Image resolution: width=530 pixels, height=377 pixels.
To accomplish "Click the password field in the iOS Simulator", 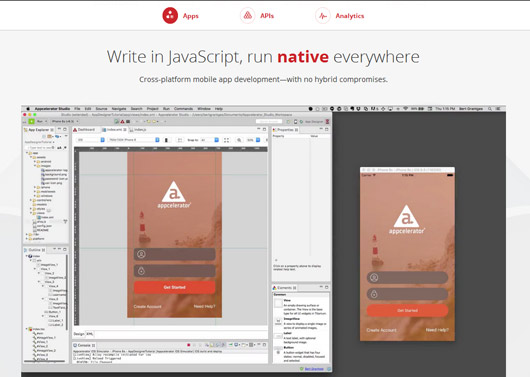I will 407,294.
